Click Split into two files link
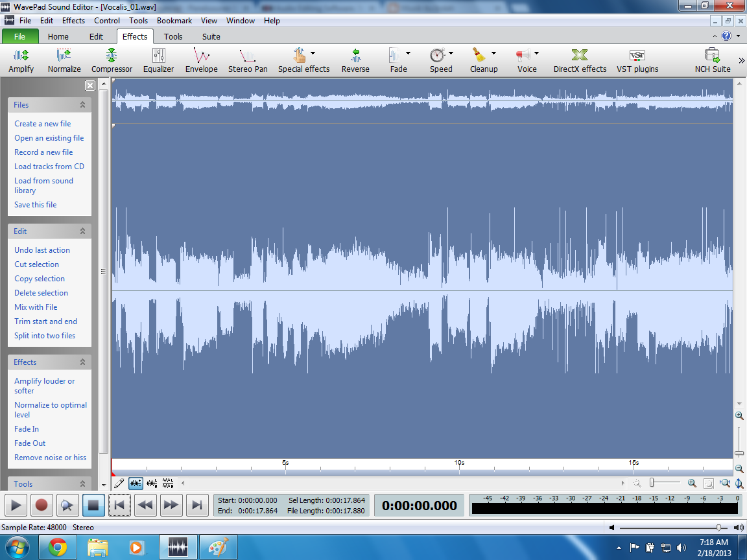The width and height of the screenshot is (747, 560). 45,336
